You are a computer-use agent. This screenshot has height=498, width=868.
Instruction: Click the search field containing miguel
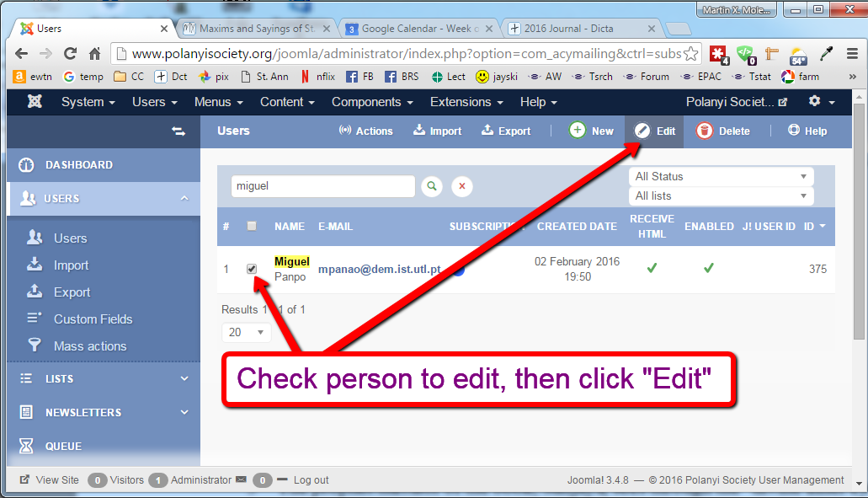point(322,186)
